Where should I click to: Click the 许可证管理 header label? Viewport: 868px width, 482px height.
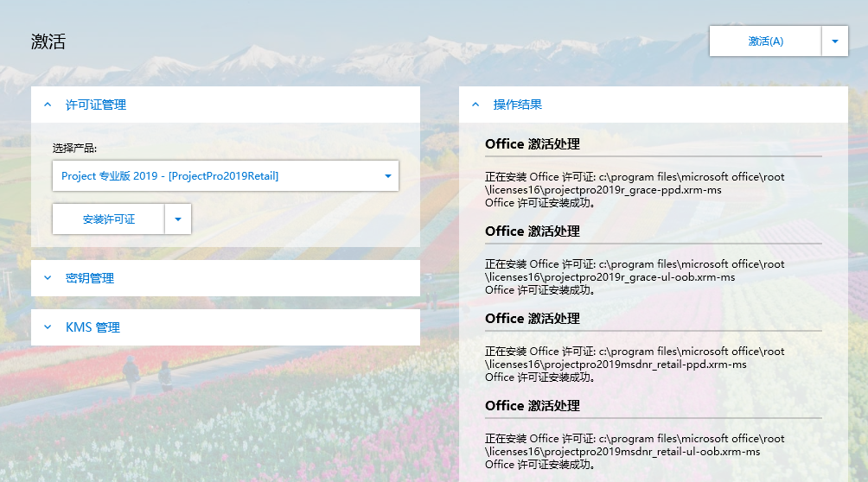[x=96, y=105]
